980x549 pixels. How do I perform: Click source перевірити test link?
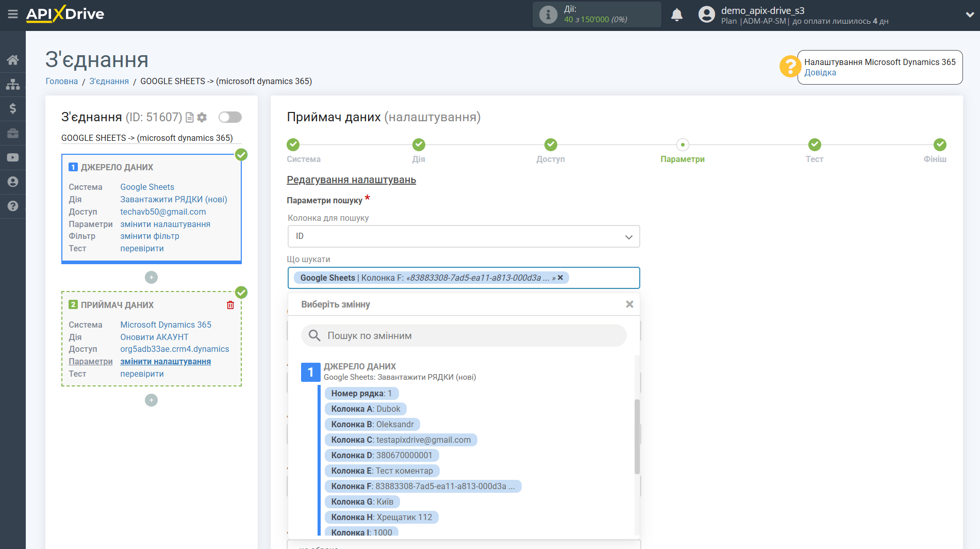tap(142, 248)
